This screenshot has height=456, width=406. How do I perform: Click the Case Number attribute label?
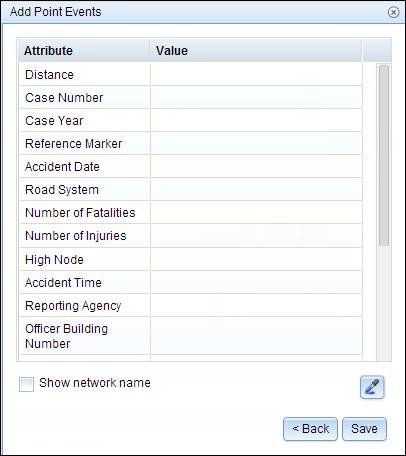(64, 98)
